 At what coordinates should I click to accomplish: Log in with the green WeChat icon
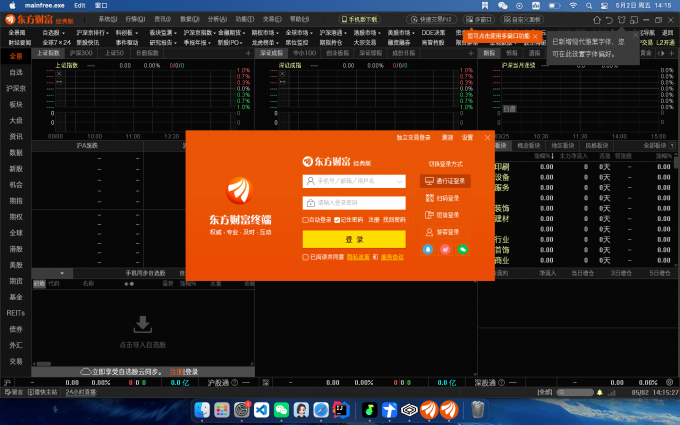click(x=463, y=249)
